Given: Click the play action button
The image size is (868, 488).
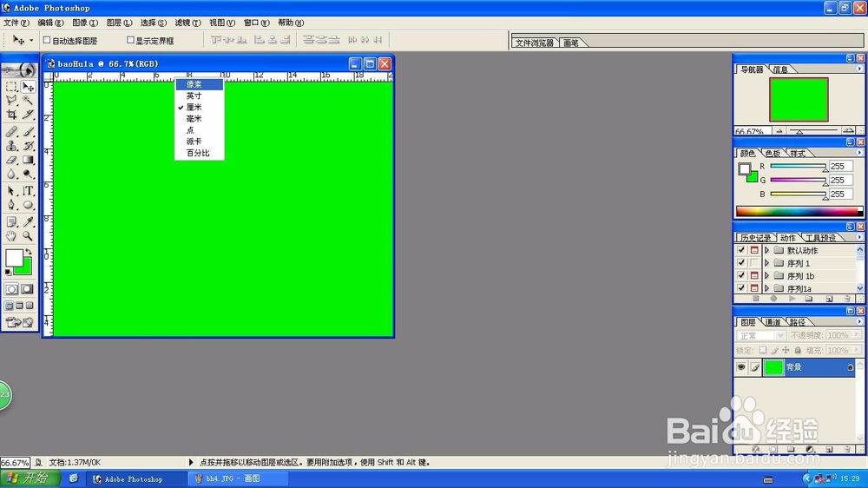Looking at the screenshot, I should (x=792, y=299).
